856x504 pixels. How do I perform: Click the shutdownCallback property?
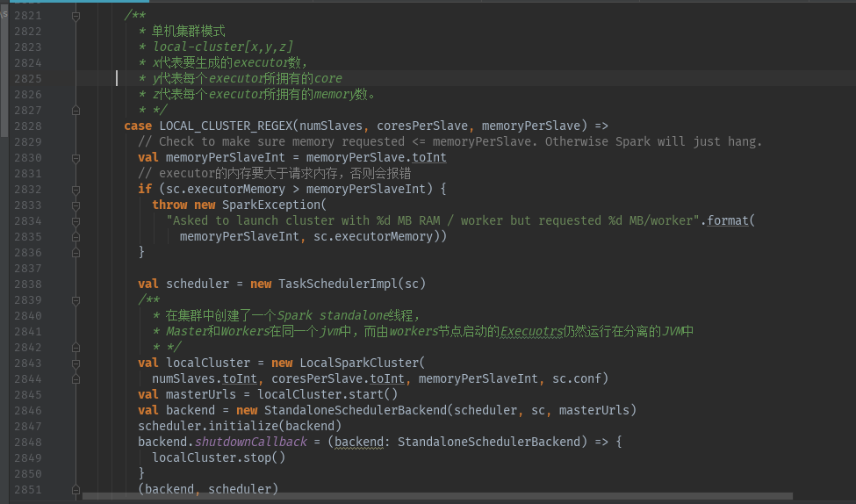[251, 442]
